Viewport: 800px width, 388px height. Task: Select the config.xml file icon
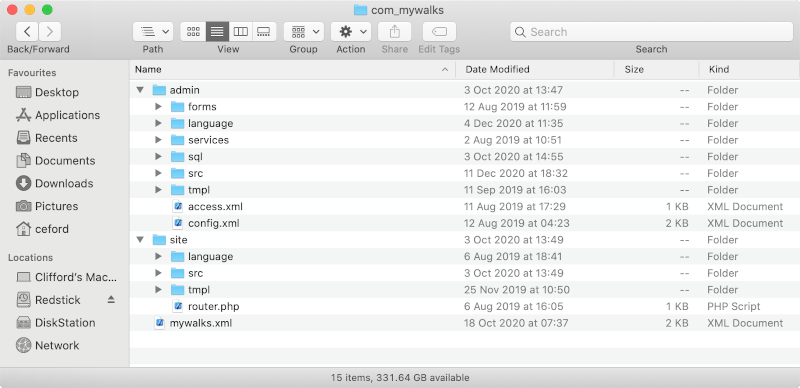[x=178, y=223]
